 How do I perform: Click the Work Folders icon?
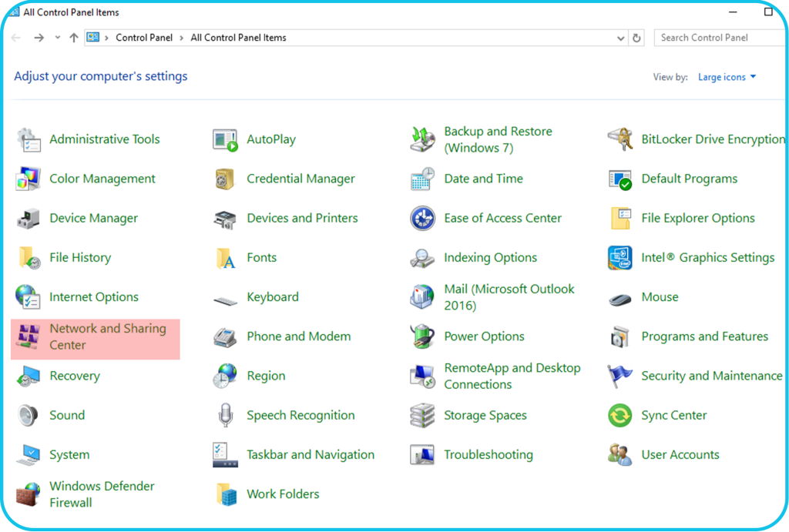(x=226, y=494)
